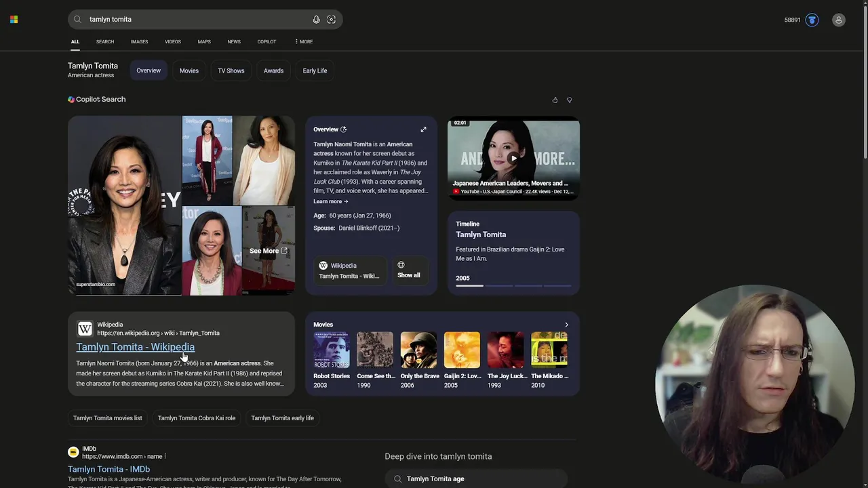
Task: Open the COPILOT tab
Action: click(x=267, y=42)
